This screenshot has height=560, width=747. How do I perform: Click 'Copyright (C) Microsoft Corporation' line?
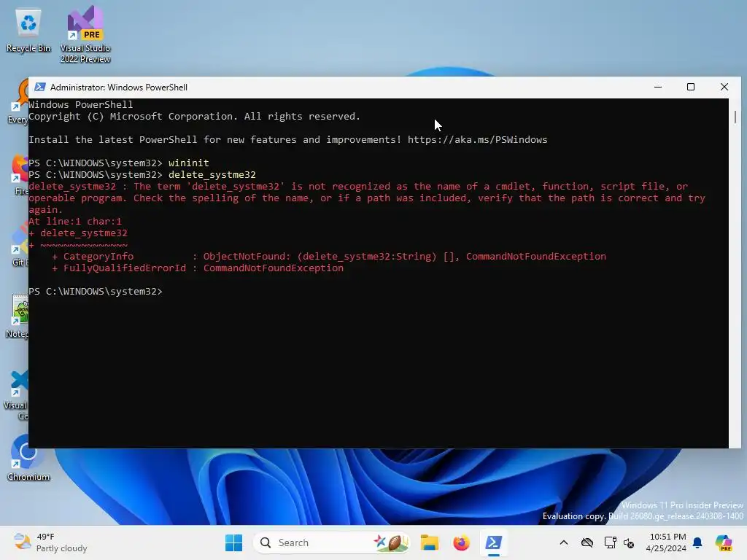coord(194,117)
